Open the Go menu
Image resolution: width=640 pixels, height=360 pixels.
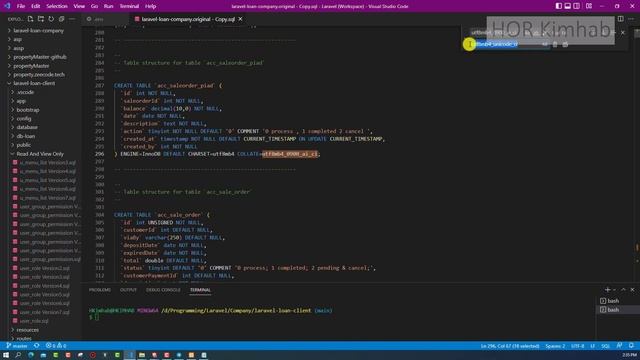pos(94,6)
